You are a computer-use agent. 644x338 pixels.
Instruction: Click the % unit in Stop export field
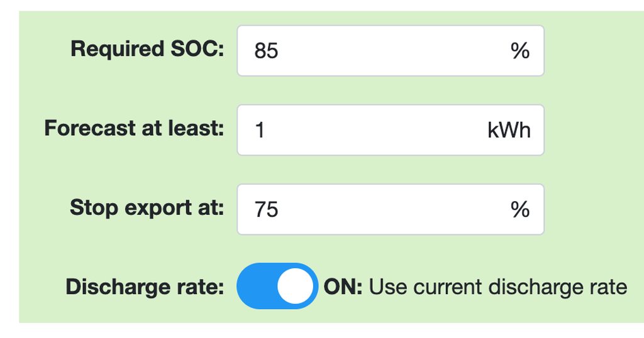(520, 209)
